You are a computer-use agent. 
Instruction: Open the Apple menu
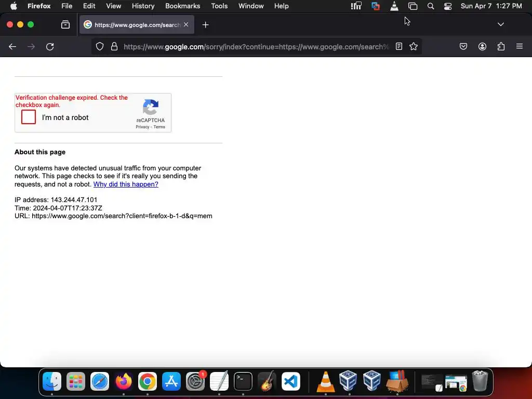14,6
